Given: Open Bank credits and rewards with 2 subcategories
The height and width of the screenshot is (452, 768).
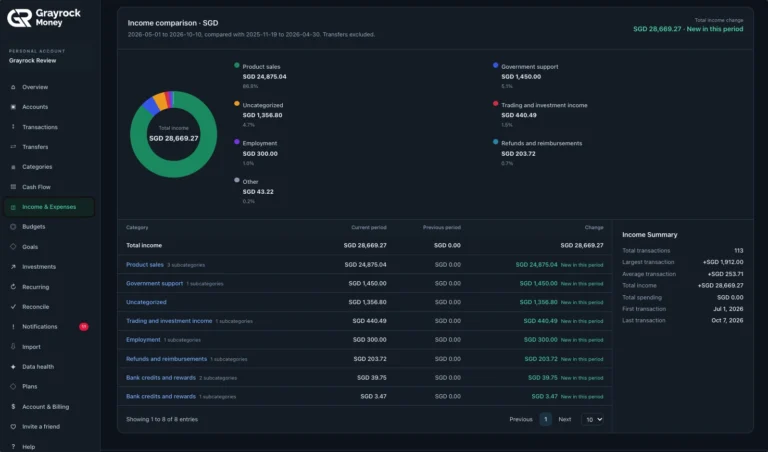Looking at the screenshot, I should click(x=161, y=378).
